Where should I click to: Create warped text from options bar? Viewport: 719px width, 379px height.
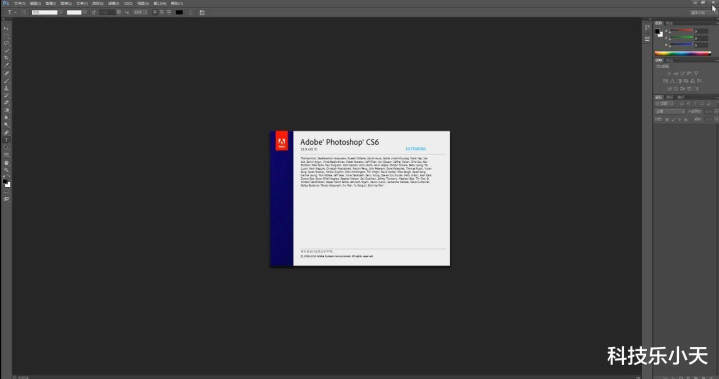pyautogui.click(x=190, y=12)
